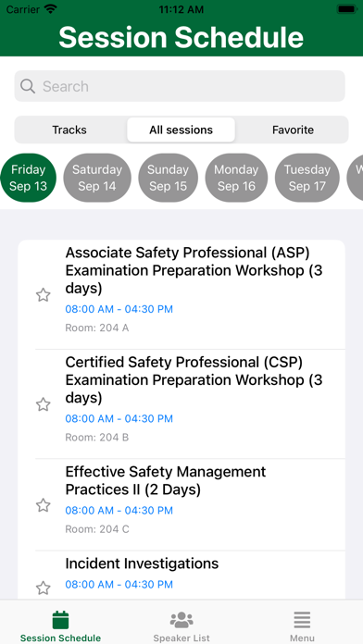Focus the Search input field
The width and height of the screenshot is (363, 644).
tap(180, 86)
